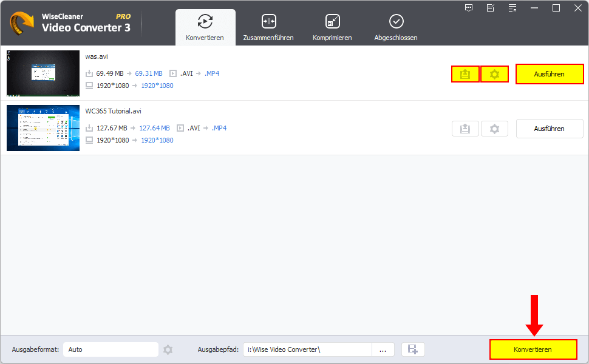589x364 pixels.
Task: Click .MP4 output format for WC365 Tutorial.avi
Action: (x=219, y=128)
